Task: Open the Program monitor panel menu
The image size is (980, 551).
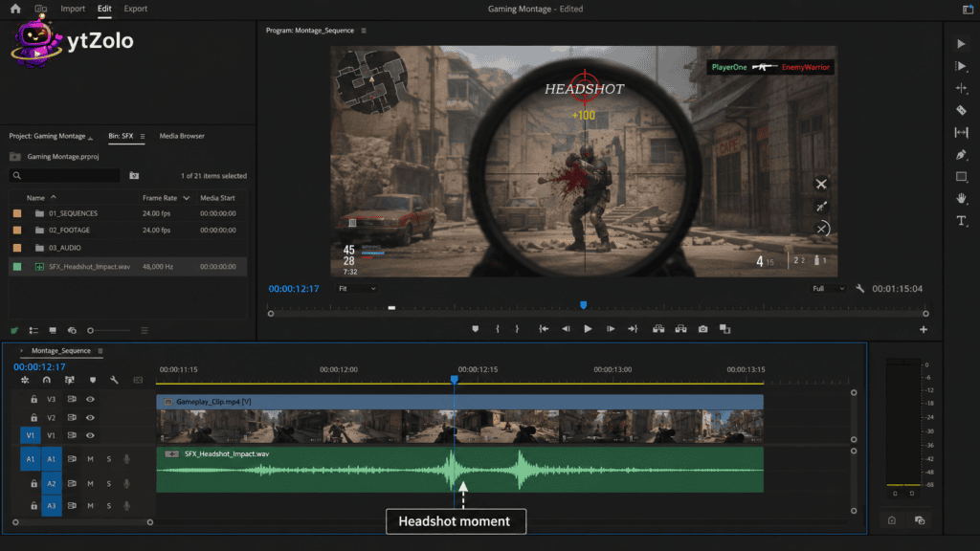Action: click(x=364, y=30)
